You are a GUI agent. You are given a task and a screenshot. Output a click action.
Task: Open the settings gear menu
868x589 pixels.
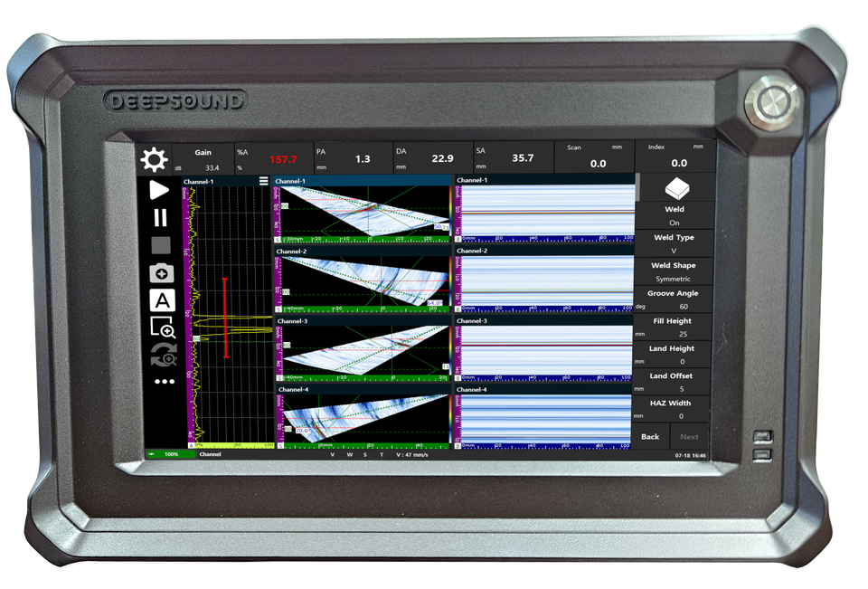[x=154, y=159]
